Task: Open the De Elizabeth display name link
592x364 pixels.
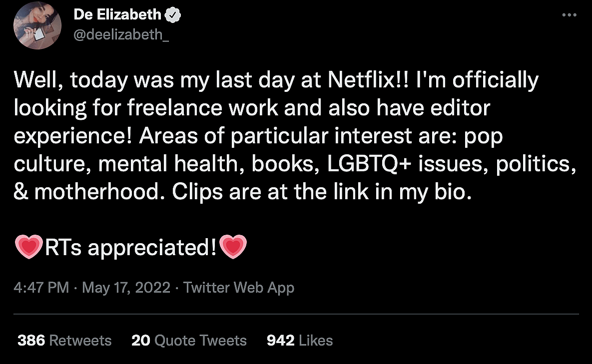Action: [118, 15]
